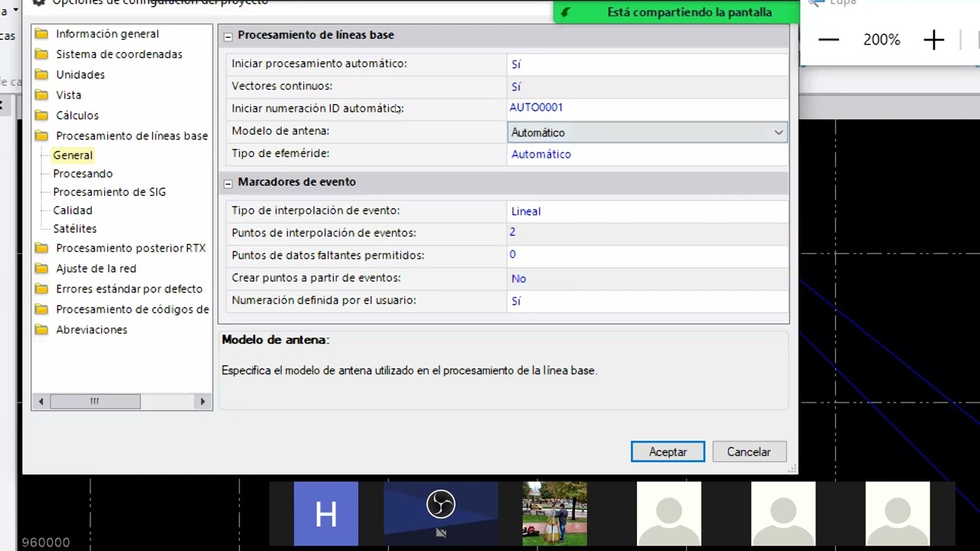Click Numeración definida por el usuario value
980x551 pixels.
pyautogui.click(x=647, y=301)
